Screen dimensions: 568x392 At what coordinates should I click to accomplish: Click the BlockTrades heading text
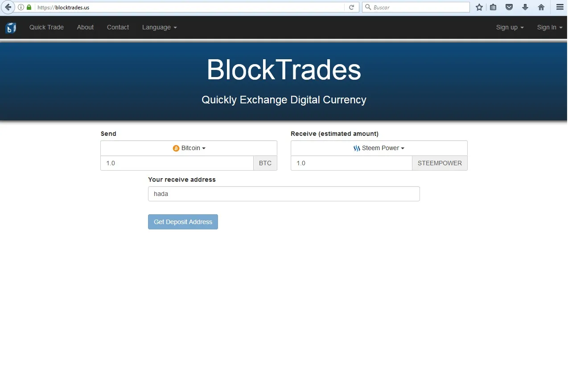284,70
